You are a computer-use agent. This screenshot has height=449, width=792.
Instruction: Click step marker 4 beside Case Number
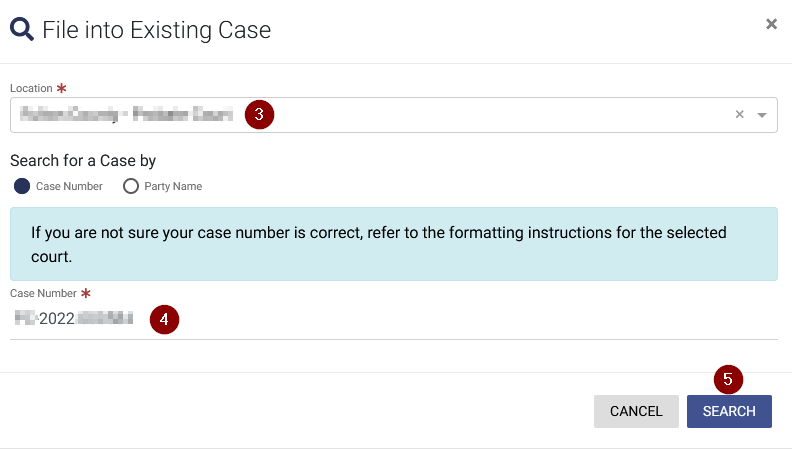pos(164,319)
